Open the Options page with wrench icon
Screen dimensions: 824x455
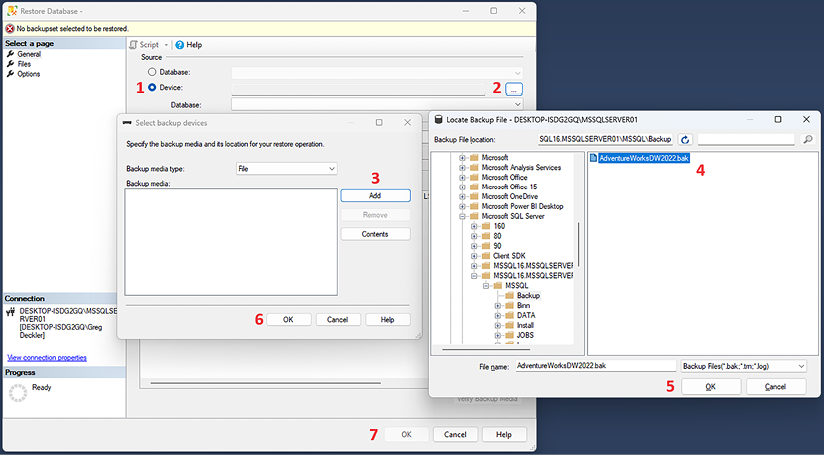[x=28, y=74]
